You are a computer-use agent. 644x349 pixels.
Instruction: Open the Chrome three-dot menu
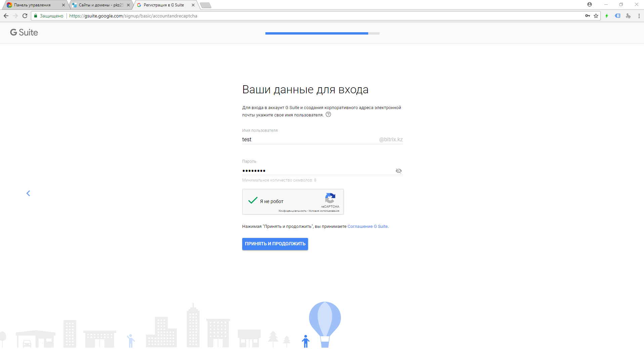point(639,16)
